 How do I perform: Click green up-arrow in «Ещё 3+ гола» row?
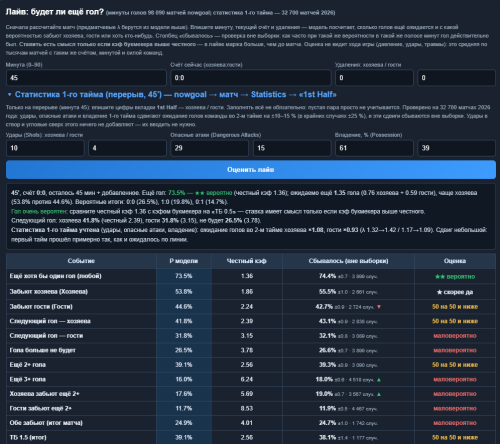(379, 380)
